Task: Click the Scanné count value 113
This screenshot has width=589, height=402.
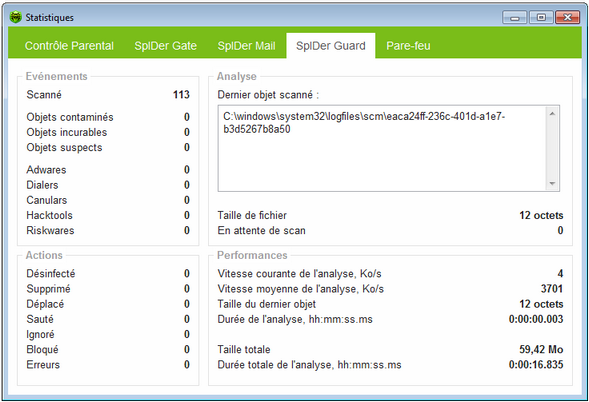Action: click(181, 95)
